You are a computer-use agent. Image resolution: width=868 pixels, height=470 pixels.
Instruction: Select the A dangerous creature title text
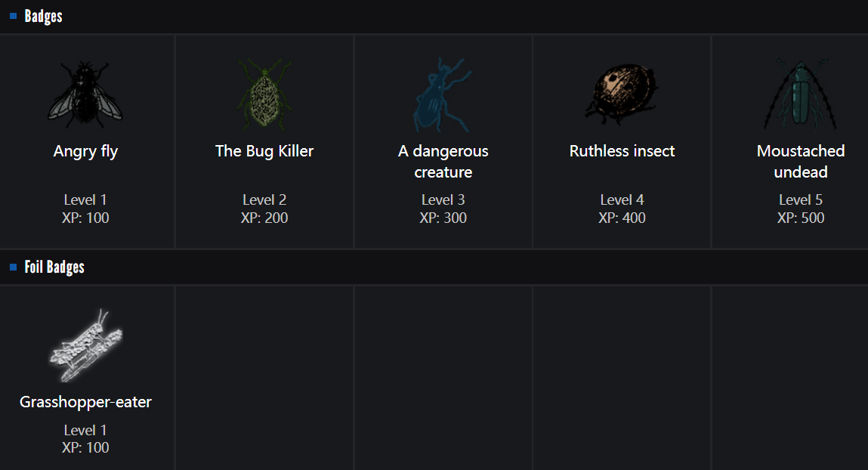[443, 162]
